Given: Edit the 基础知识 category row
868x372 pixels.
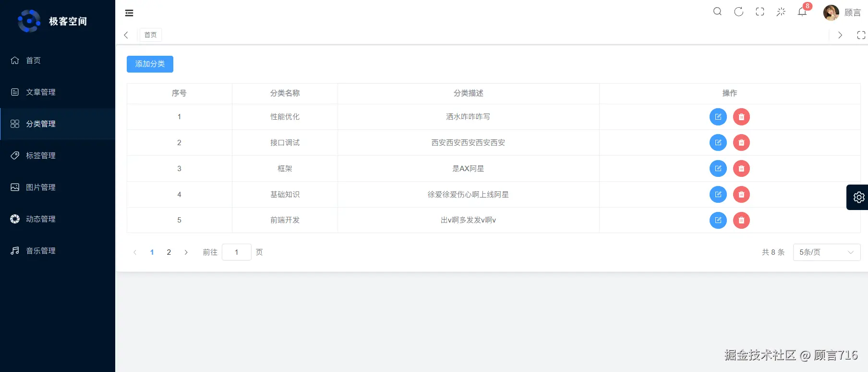Looking at the screenshot, I should (x=718, y=195).
